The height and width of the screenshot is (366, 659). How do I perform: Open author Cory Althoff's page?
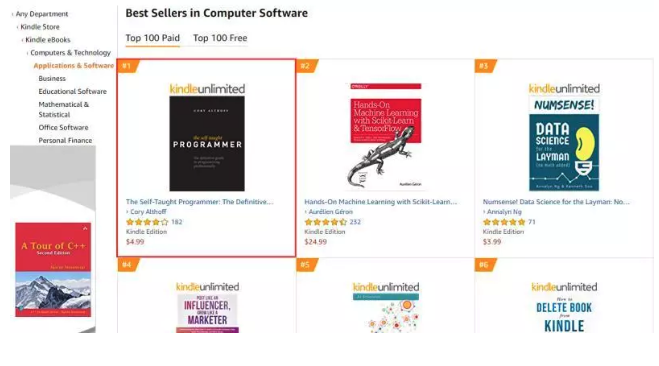point(148,212)
